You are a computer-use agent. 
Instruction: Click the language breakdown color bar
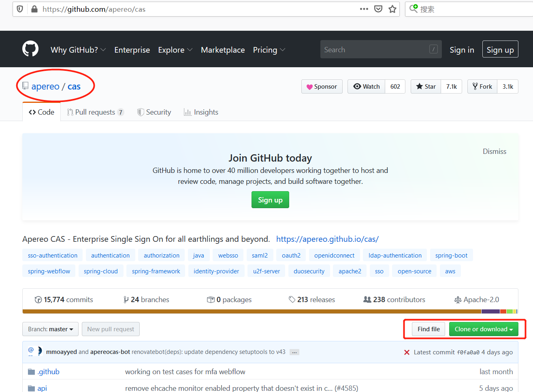point(270,311)
